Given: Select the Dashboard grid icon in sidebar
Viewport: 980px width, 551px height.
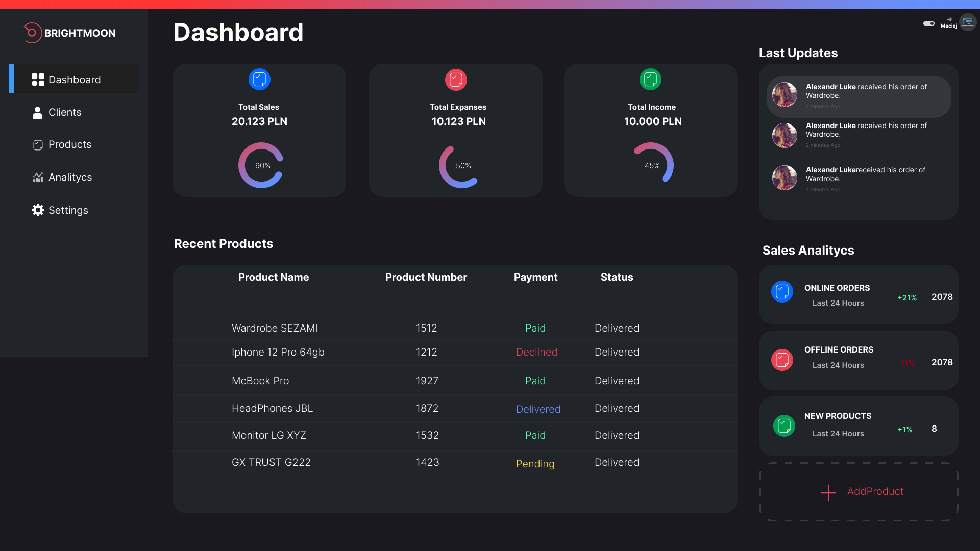Looking at the screenshot, I should click(x=38, y=79).
